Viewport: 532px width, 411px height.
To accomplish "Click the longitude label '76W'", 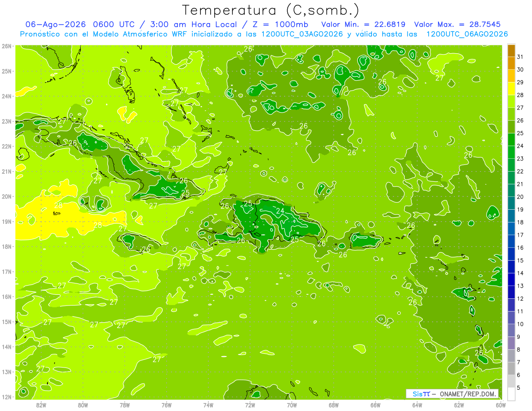I will click(x=167, y=404).
